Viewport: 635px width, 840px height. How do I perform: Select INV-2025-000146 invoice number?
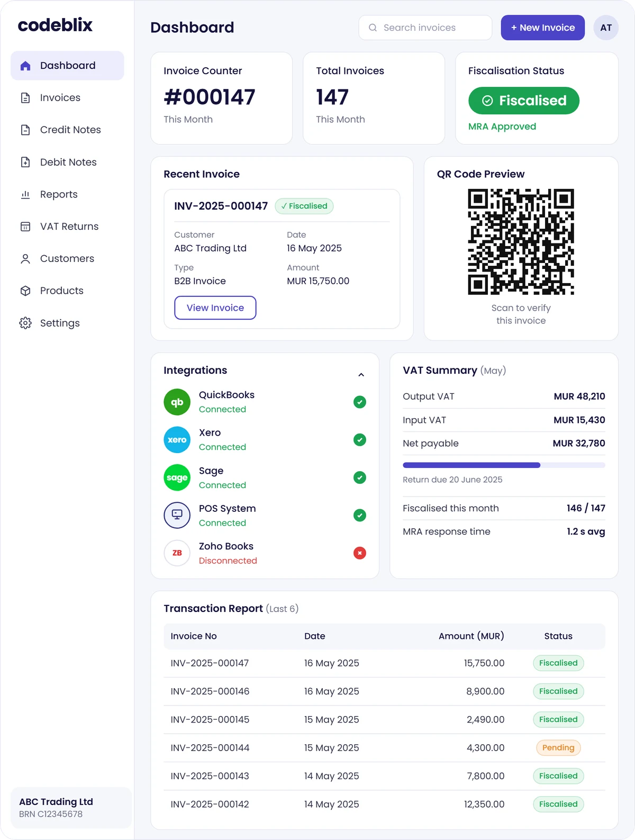click(x=210, y=691)
